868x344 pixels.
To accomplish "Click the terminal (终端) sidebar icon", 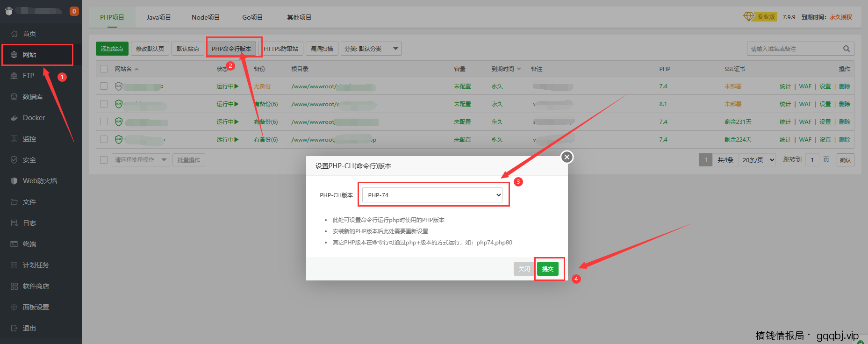I will tap(14, 244).
